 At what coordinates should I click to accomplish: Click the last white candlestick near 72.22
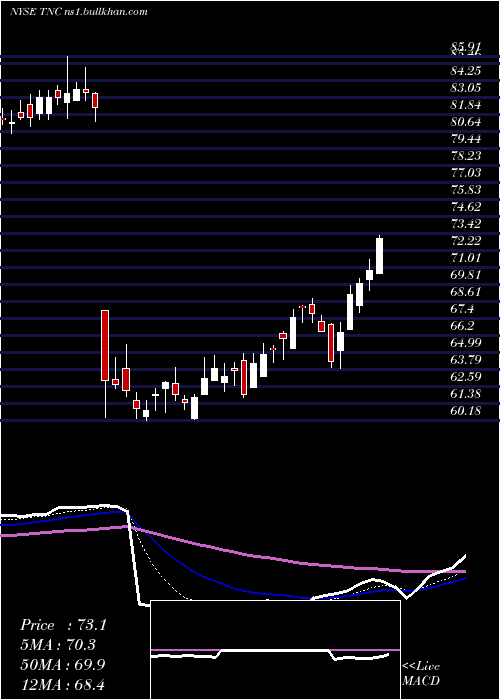(x=379, y=256)
